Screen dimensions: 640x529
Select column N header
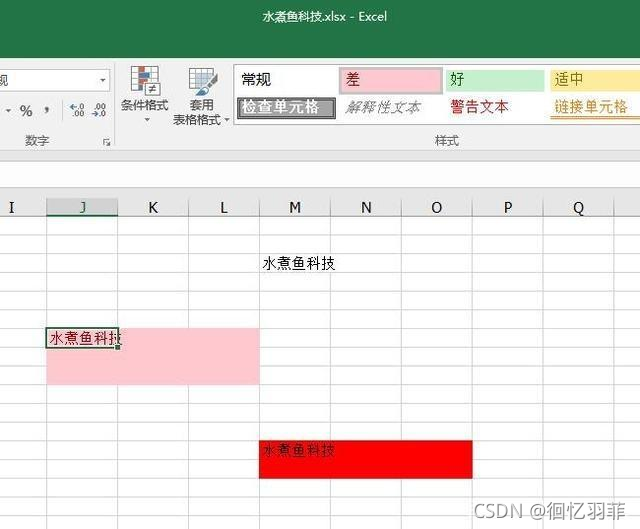[366, 207]
